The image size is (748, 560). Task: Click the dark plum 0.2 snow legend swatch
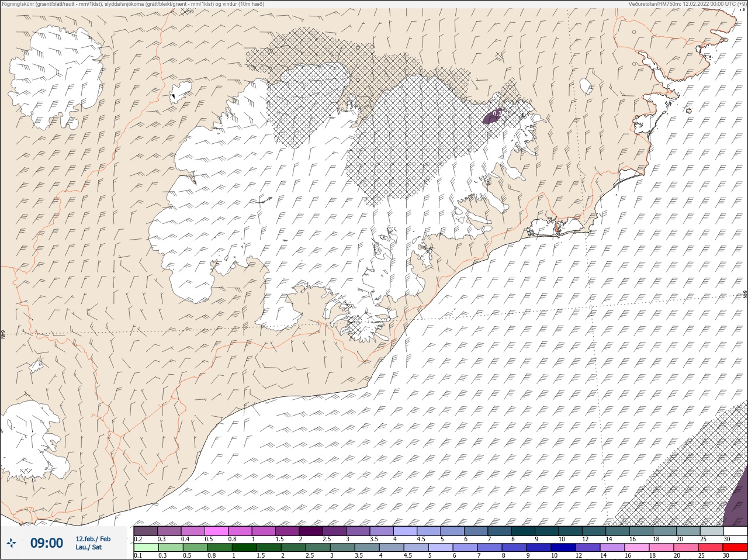click(146, 531)
